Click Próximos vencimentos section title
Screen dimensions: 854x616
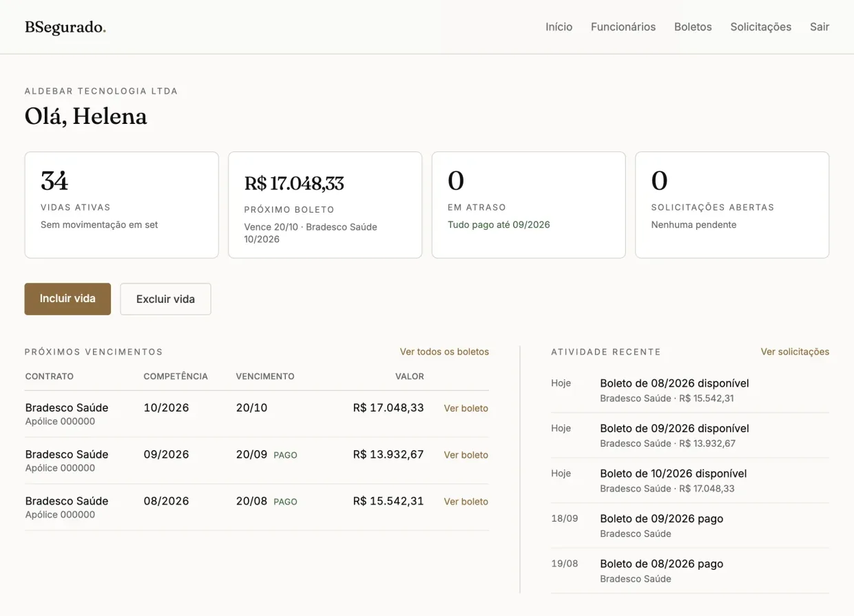coord(94,352)
